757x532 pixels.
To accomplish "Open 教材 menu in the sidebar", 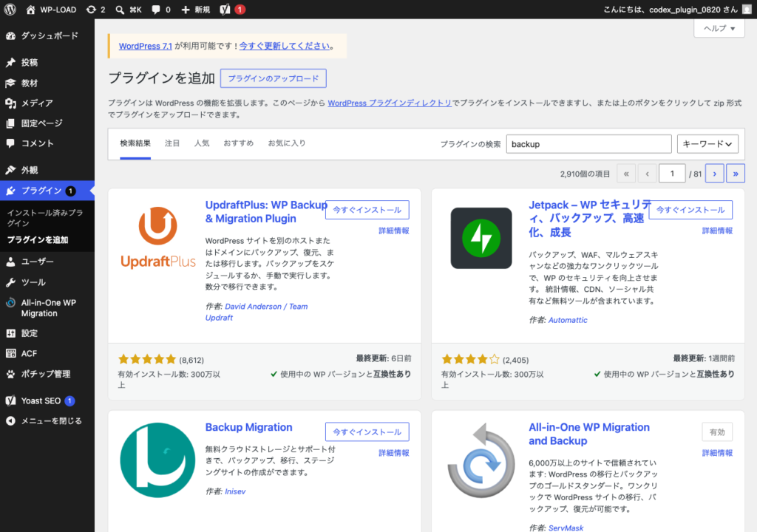I will (47, 83).
